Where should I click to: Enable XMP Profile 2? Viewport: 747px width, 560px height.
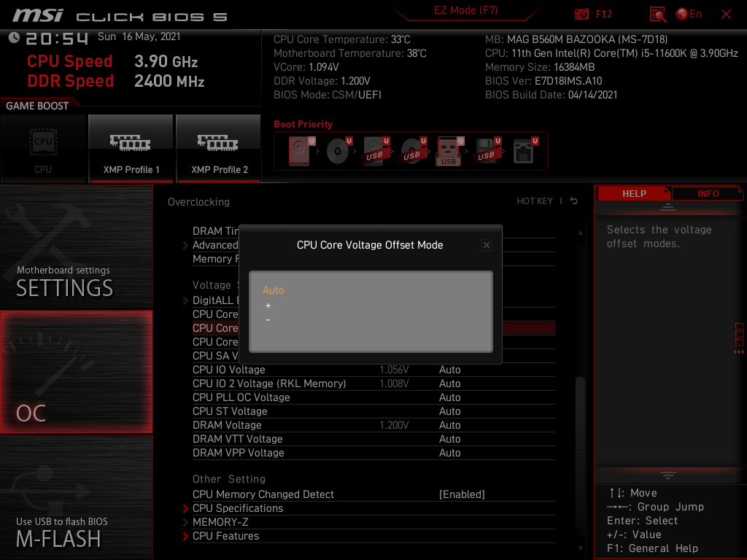pyautogui.click(x=219, y=149)
